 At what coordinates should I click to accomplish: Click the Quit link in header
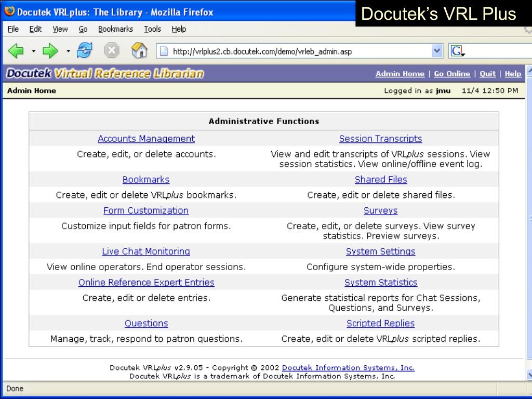487,74
